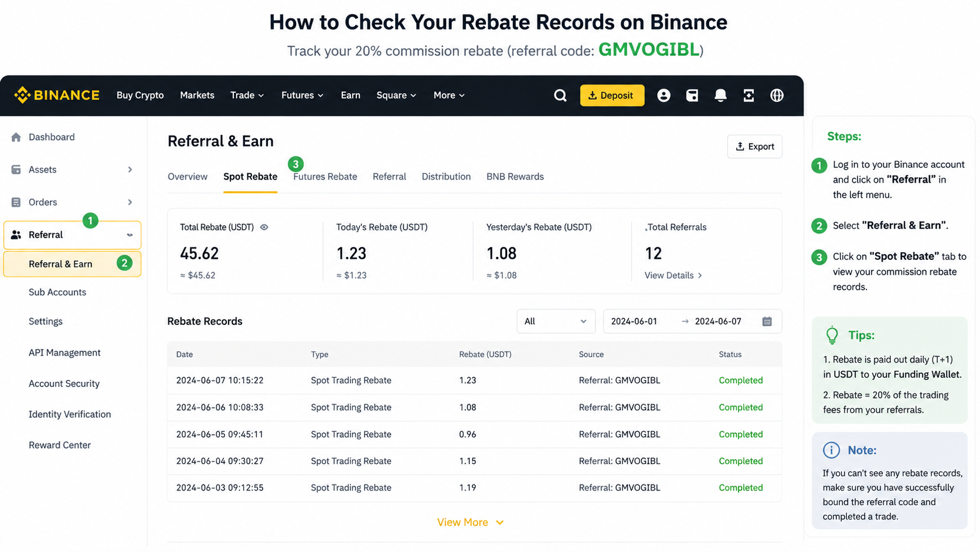The width and height of the screenshot is (980, 552).
Task: Click the Binance logo
Action: click(x=57, y=95)
